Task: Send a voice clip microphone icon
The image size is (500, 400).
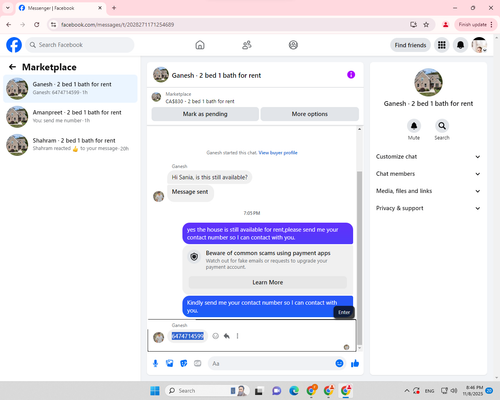Action: pos(155,363)
